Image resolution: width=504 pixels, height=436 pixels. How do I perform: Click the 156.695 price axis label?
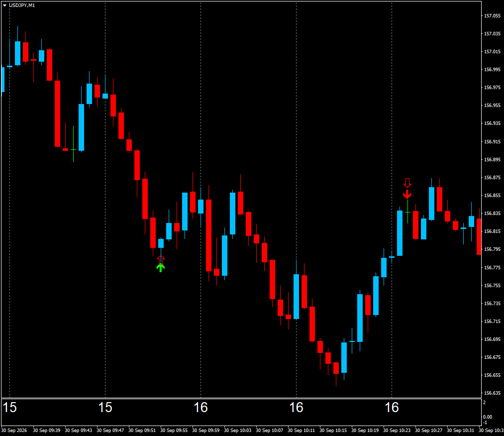click(x=492, y=339)
